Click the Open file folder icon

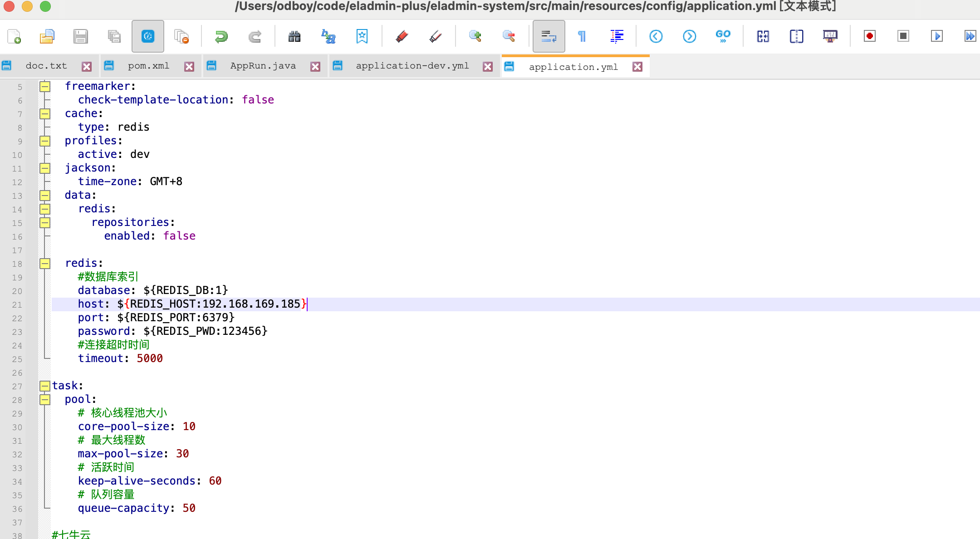click(47, 36)
